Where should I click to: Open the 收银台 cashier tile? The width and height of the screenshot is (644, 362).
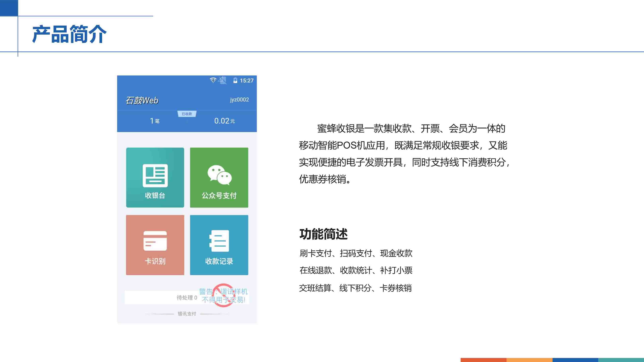pyautogui.click(x=155, y=177)
